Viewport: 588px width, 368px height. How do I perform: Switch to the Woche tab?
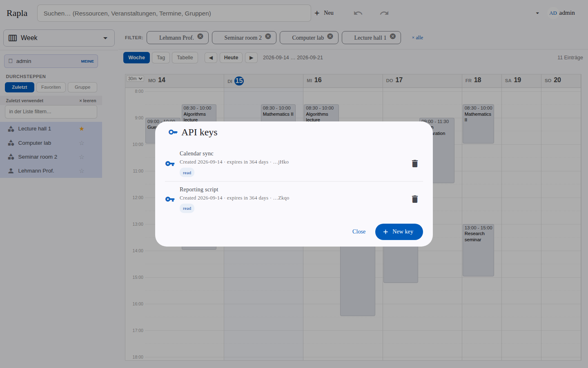click(x=136, y=58)
